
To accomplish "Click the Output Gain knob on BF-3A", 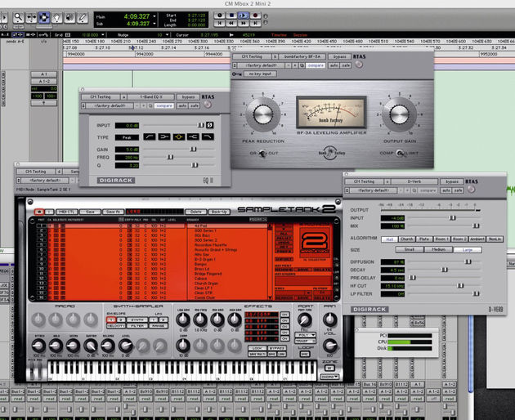I will pos(399,114).
